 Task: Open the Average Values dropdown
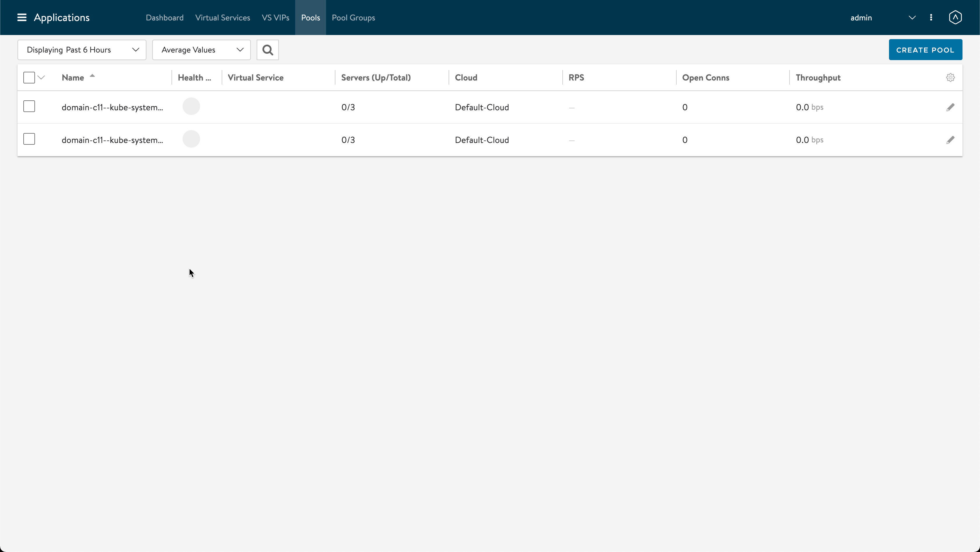click(201, 49)
